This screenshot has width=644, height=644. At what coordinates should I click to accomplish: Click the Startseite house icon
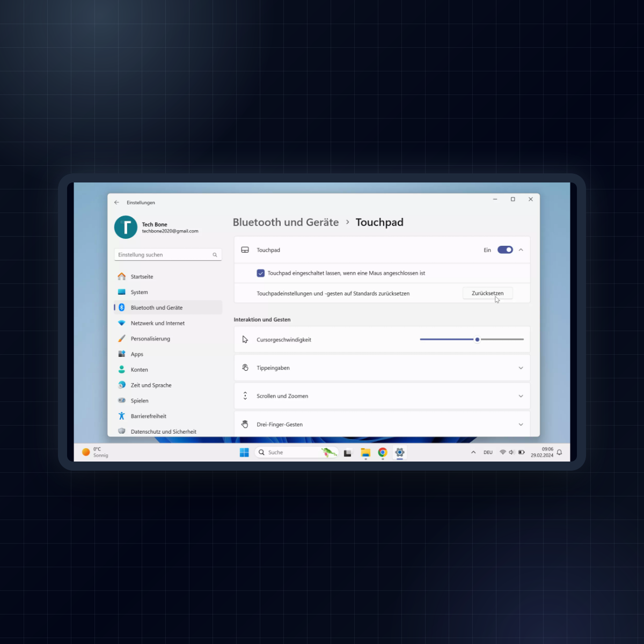tap(122, 276)
